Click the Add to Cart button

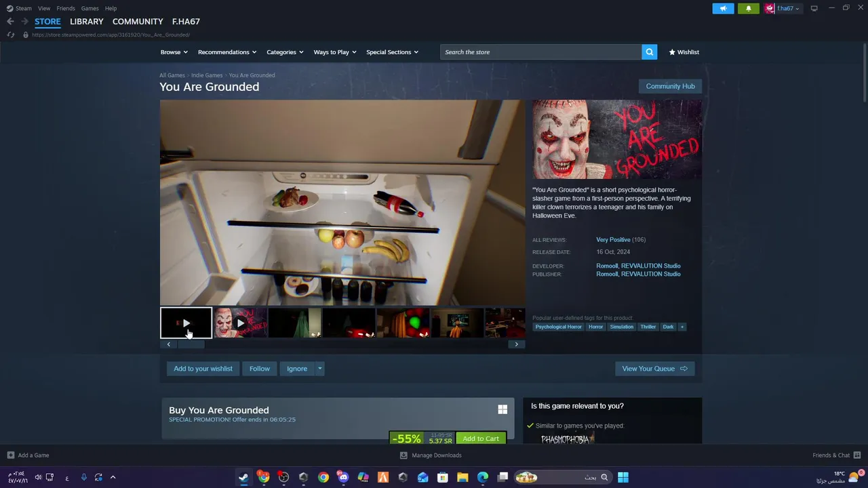pyautogui.click(x=481, y=439)
